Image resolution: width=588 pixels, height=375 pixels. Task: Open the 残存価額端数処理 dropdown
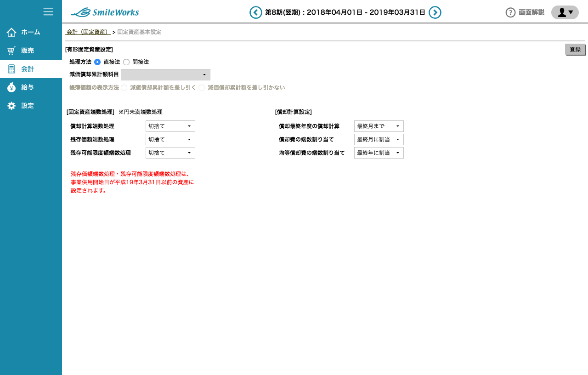click(x=170, y=139)
